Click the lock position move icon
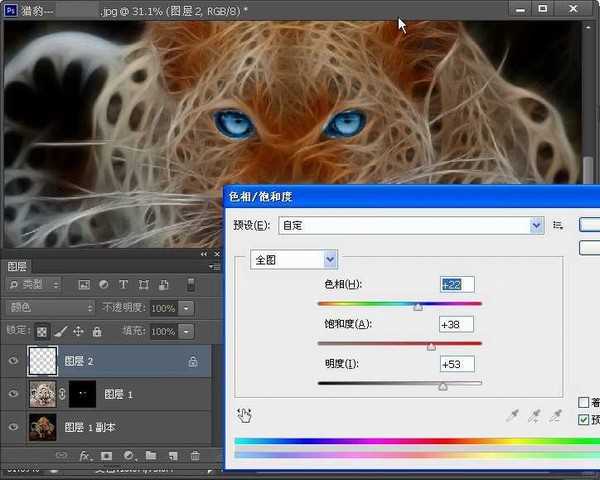Viewport: 600px width, 480px height. click(78, 331)
